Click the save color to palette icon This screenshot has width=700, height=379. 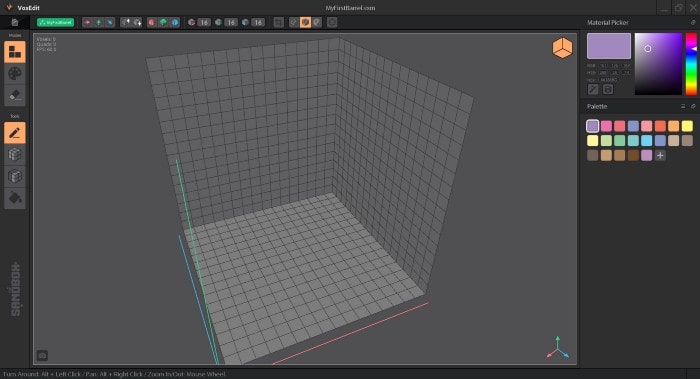(608, 89)
